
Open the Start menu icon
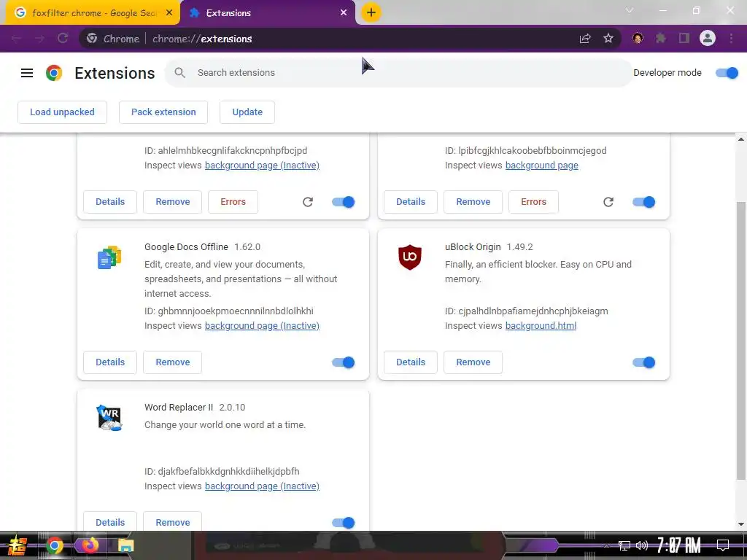(17, 545)
